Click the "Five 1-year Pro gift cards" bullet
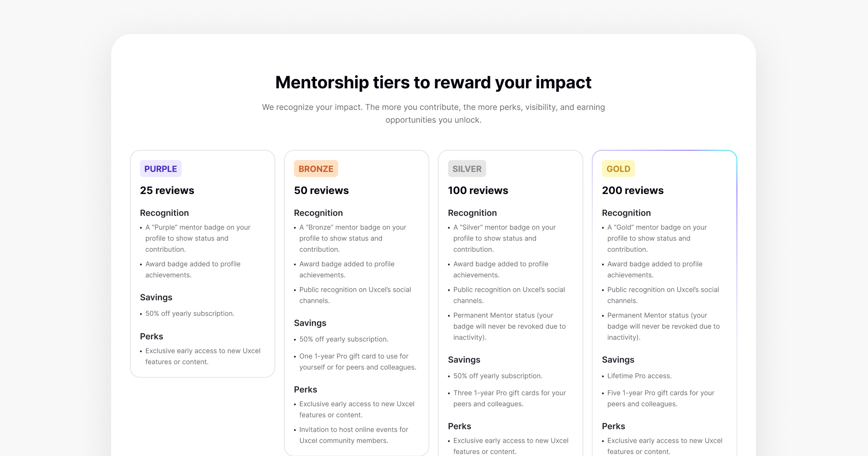The image size is (868, 456). coord(661,398)
